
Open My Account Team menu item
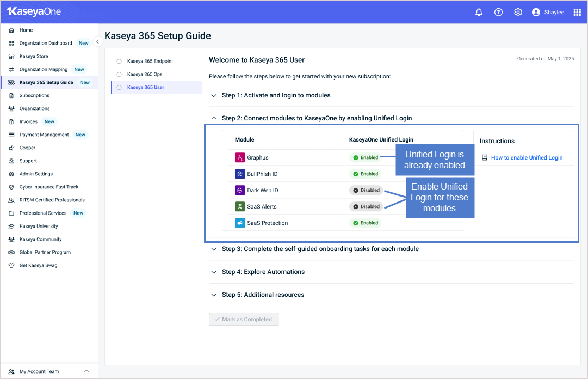click(x=49, y=371)
